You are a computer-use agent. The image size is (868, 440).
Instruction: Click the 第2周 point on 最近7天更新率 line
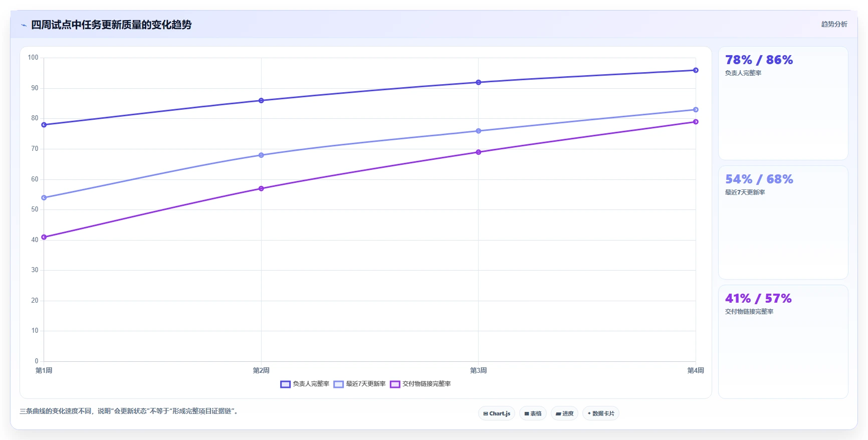pos(261,155)
